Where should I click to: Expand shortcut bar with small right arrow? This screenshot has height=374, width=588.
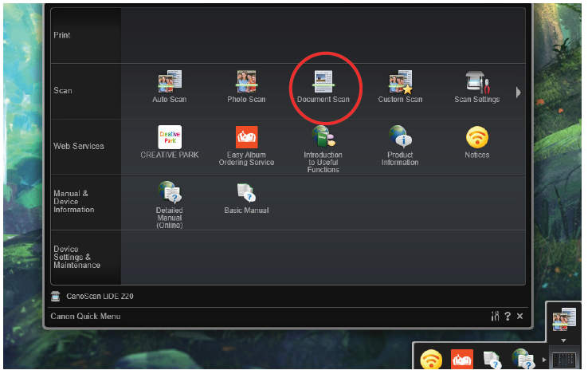click(546, 361)
